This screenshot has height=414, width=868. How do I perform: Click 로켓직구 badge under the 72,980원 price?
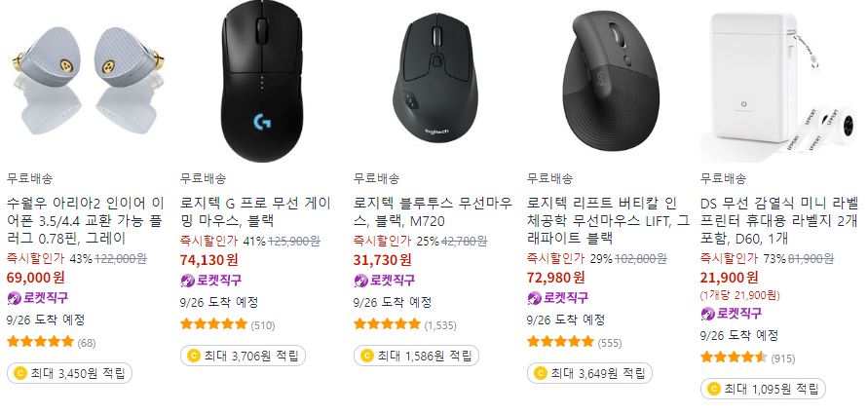pyautogui.click(x=558, y=298)
